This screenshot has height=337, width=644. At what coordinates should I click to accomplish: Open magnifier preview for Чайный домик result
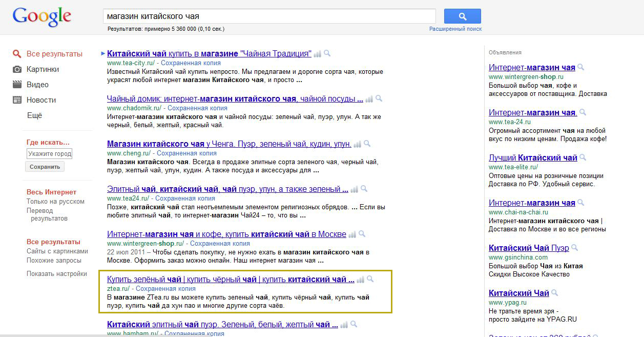click(379, 98)
